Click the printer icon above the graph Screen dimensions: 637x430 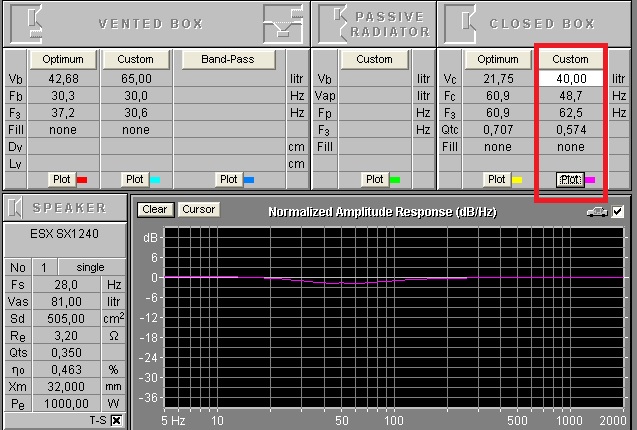click(x=596, y=211)
